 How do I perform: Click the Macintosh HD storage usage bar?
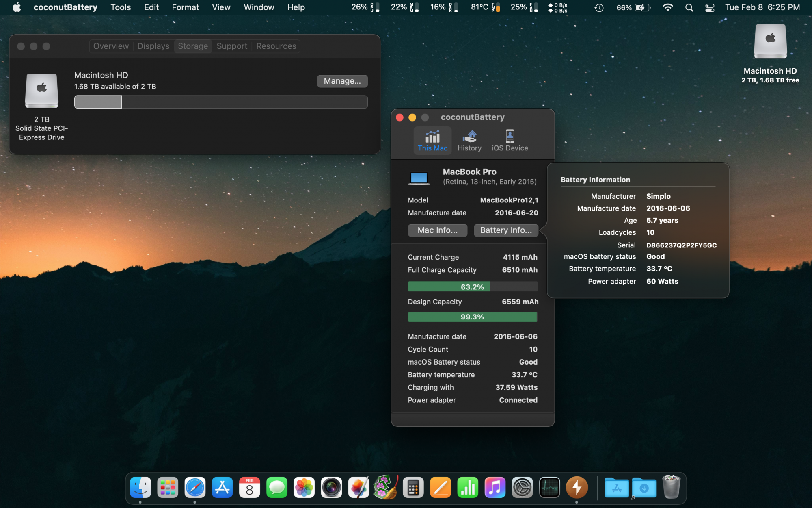click(221, 102)
